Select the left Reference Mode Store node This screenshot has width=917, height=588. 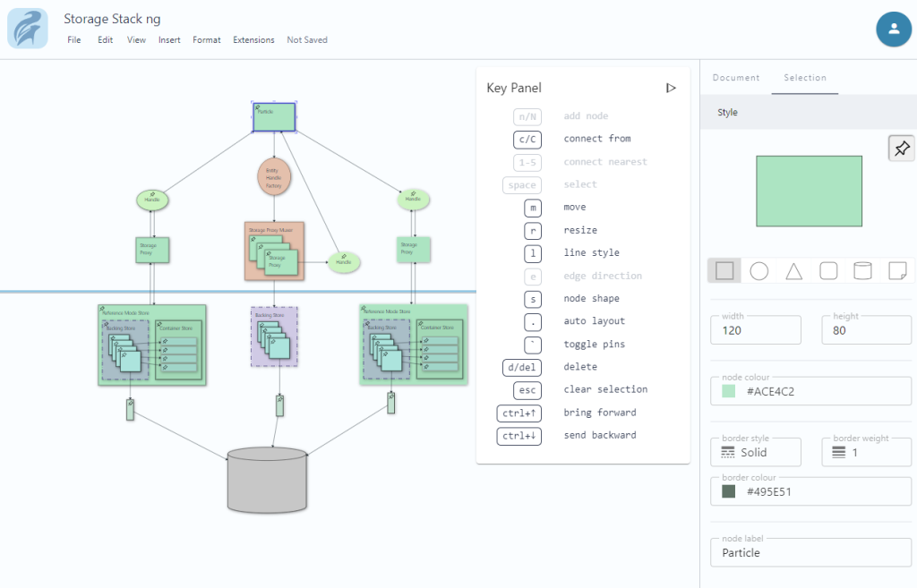pyautogui.click(x=152, y=345)
